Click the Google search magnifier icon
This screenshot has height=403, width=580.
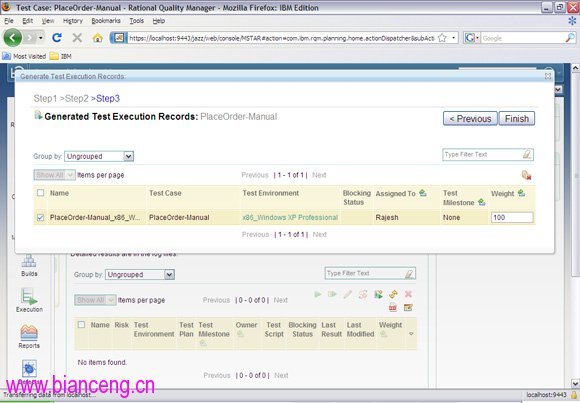coord(570,38)
